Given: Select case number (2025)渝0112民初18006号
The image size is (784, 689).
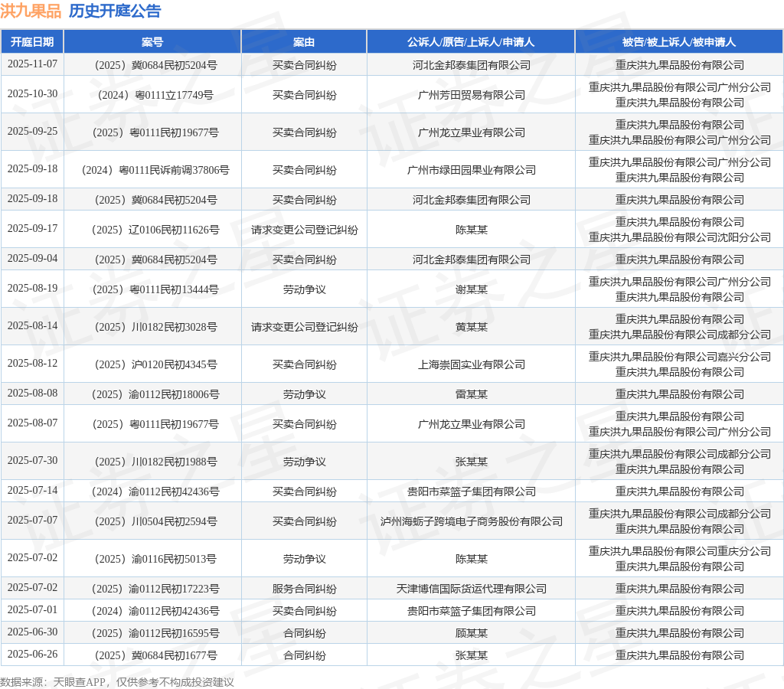Looking at the screenshot, I should [x=155, y=394].
